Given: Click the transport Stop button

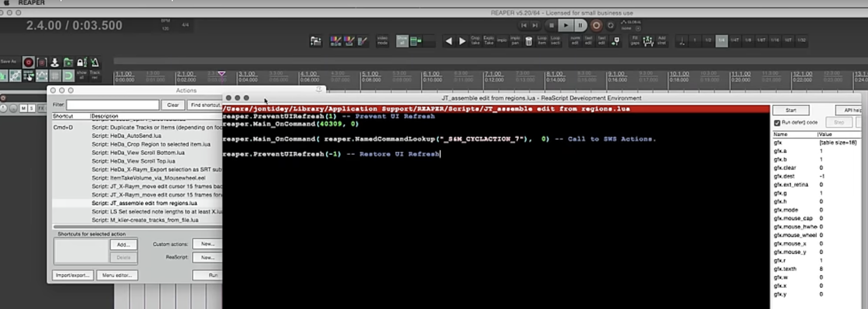Looking at the screenshot, I should pyautogui.click(x=551, y=25).
